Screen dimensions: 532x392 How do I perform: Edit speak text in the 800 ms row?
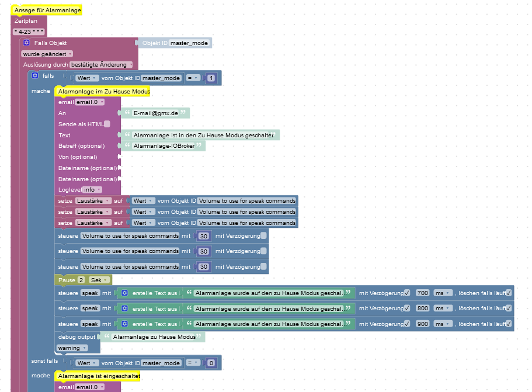click(x=269, y=308)
